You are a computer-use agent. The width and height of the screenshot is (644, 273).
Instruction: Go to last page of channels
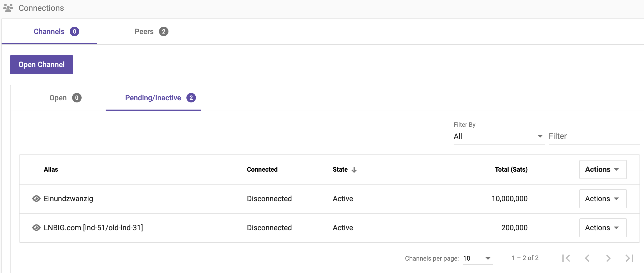tap(629, 258)
